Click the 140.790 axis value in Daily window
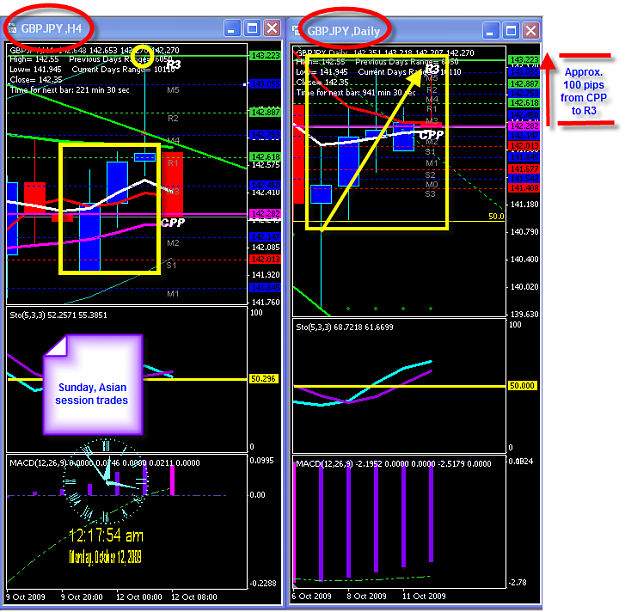The image size is (625, 612). pos(525,232)
